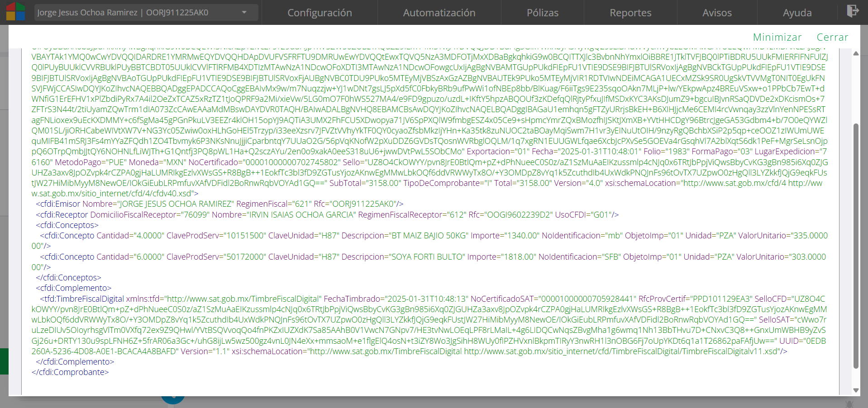Viewport: 868px width, 408px height.
Task: Click the bug report icon
Action: pyautogui.click(x=849, y=403)
